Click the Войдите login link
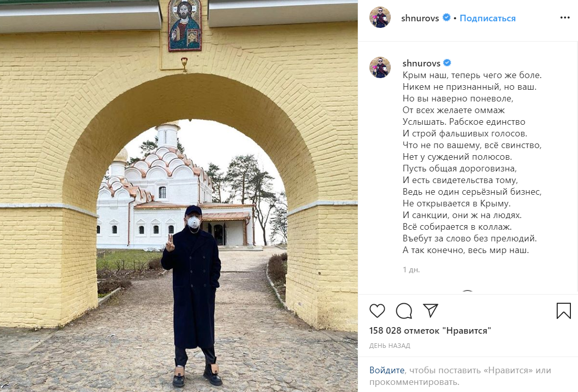Viewport: 578px width, 392px height. pos(387,370)
